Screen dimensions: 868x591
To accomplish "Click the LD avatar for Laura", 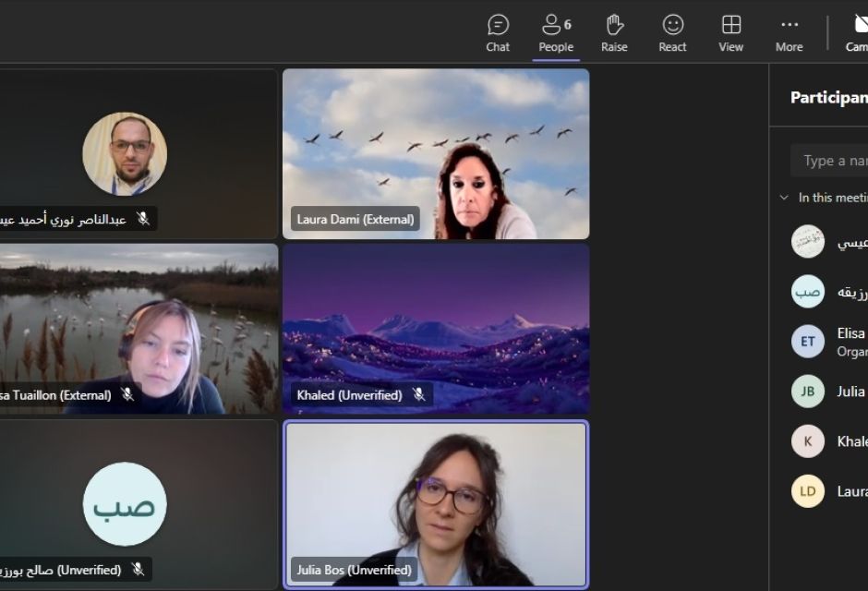I will (x=808, y=491).
